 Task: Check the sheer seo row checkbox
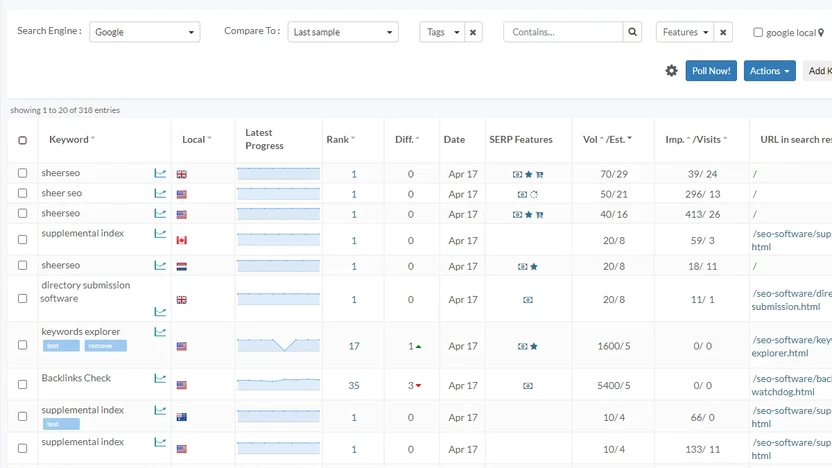[x=22, y=193]
